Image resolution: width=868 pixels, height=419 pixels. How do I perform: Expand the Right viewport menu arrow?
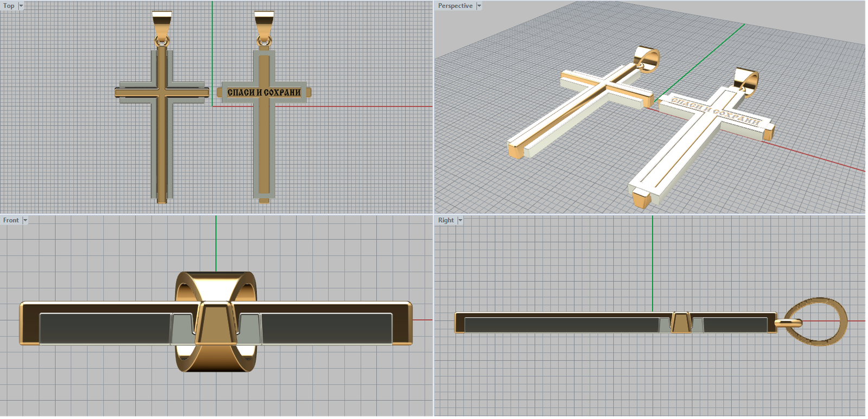461,220
